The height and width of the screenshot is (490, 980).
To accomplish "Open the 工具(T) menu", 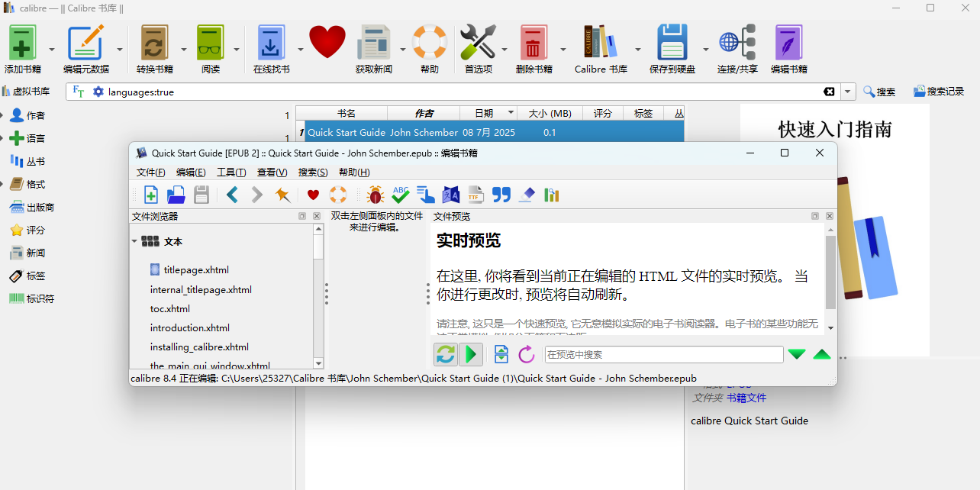I will [231, 172].
